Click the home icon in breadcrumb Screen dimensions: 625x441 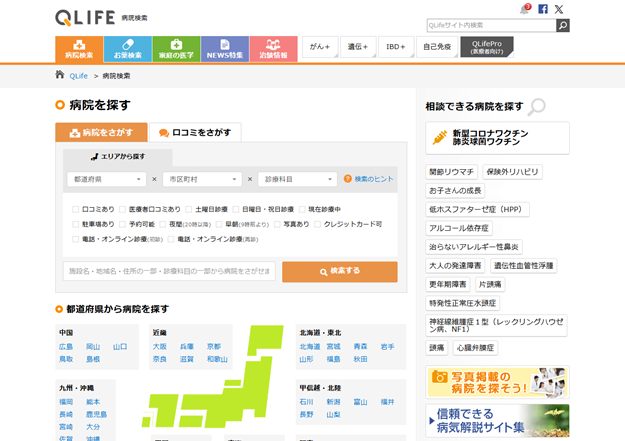click(60, 75)
